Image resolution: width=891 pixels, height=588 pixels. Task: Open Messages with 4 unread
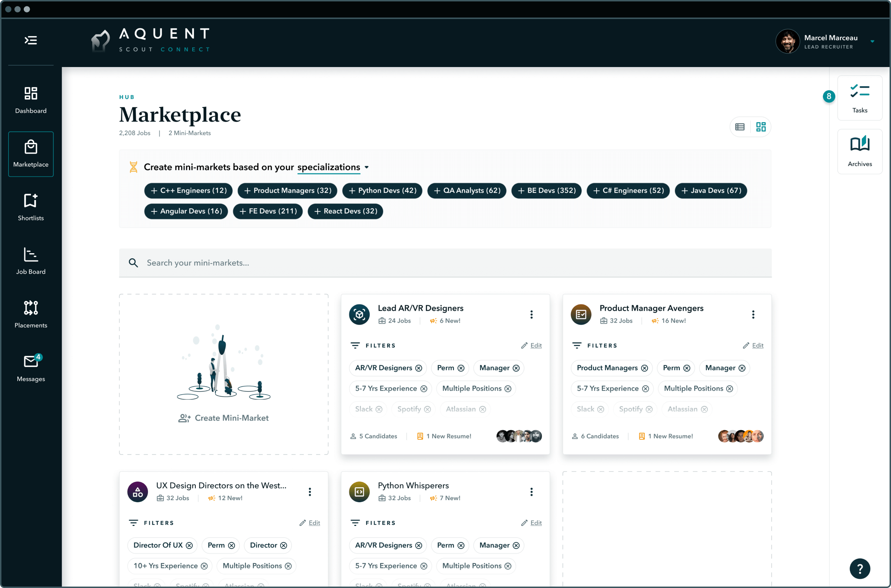pos(31,368)
